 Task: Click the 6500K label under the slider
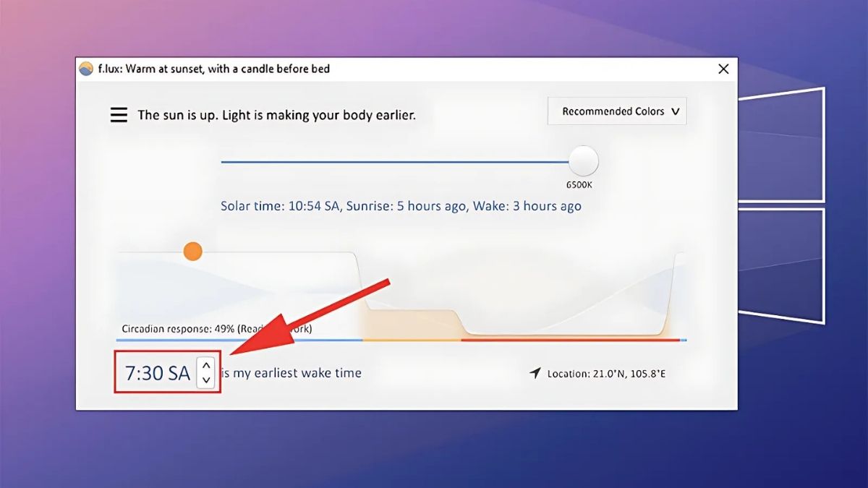pyautogui.click(x=580, y=184)
